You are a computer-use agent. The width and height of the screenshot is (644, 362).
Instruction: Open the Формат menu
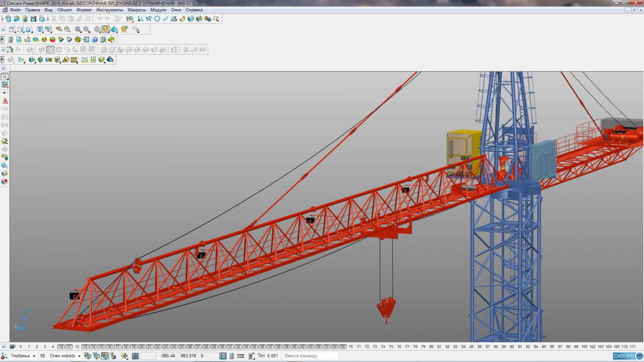(x=84, y=10)
